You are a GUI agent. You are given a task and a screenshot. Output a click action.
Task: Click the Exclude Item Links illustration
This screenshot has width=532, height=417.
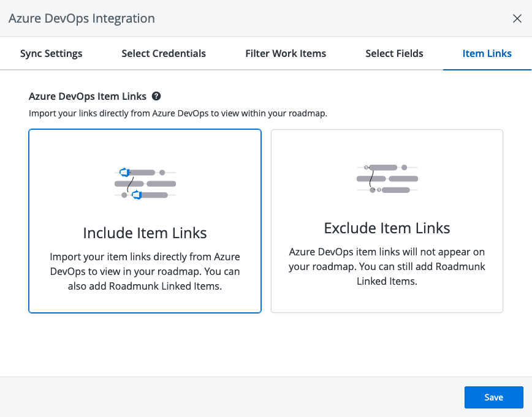[x=387, y=178]
